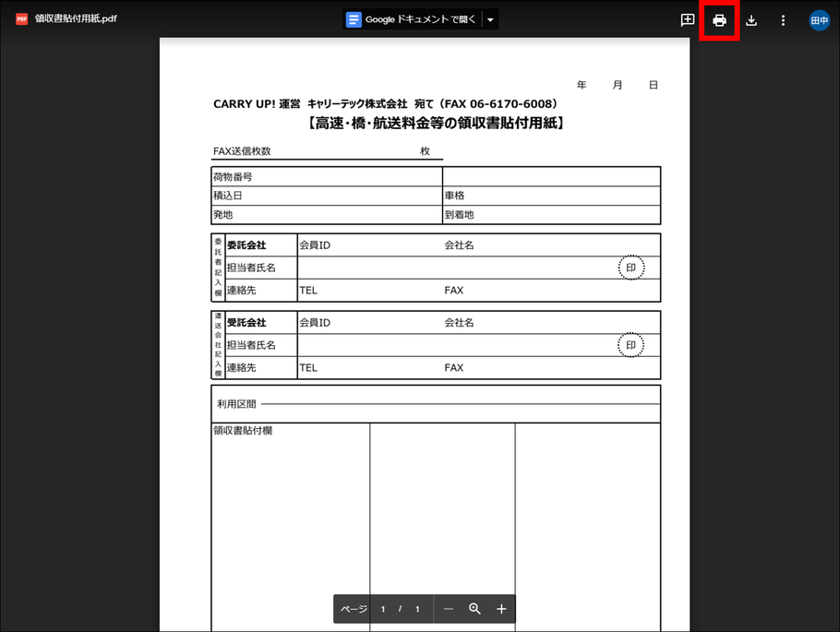Viewport: 840px width, 632px height.
Task: Click 会員ID in the 委託会社 row
Action: click(x=315, y=245)
